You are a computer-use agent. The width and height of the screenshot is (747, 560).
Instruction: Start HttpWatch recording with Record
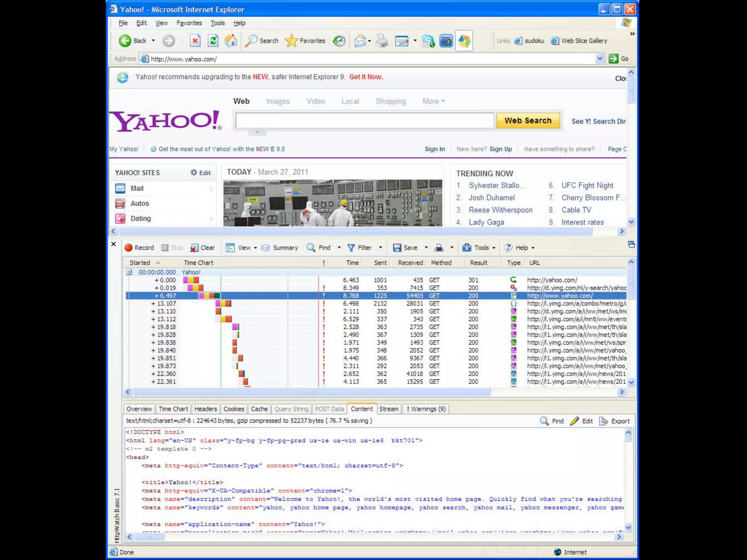[139, 248]
